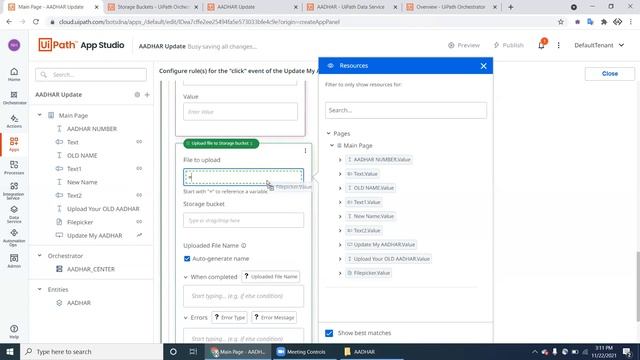Screen dimensions: 640x360
Task: Click the Preview button
Action: click(x=464, y=45)
